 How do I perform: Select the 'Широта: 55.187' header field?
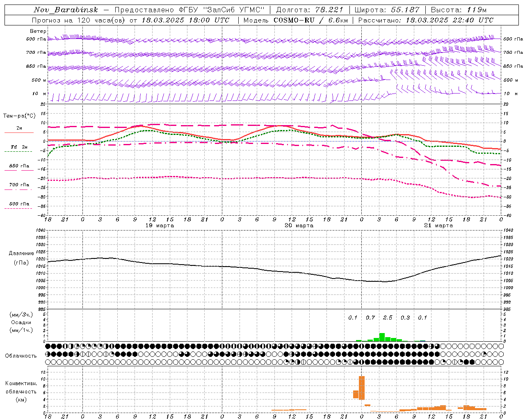(387, 10)
